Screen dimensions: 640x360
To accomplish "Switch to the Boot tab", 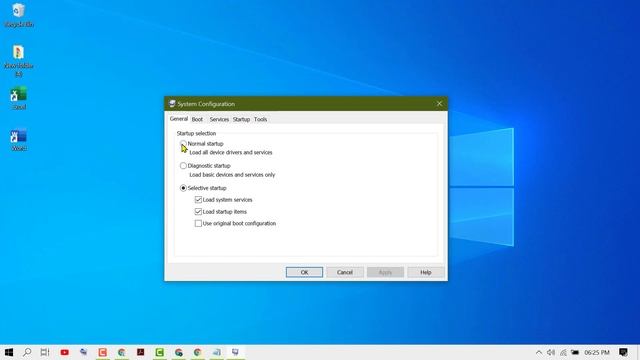I will (197, 119).
